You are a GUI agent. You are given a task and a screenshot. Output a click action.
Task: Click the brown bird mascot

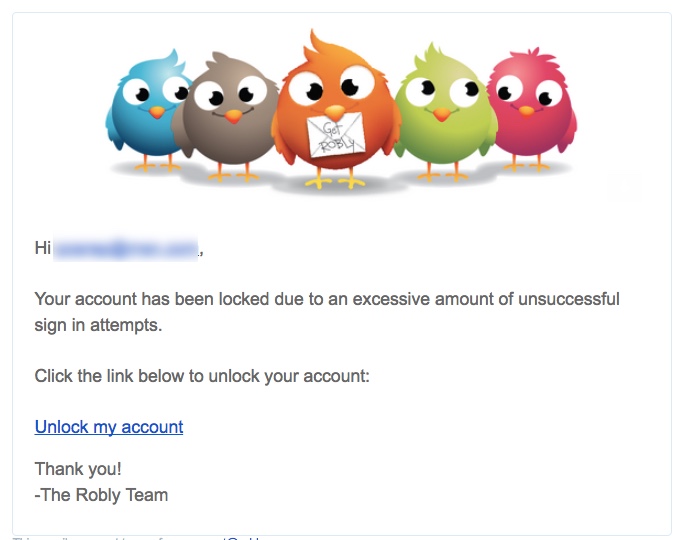[224, 117]
